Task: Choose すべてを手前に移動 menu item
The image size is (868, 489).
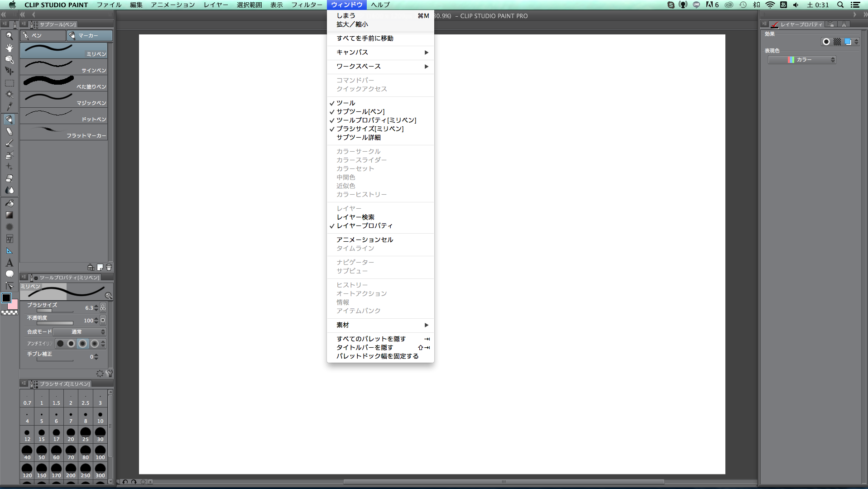Action: (x=380, y=38)
